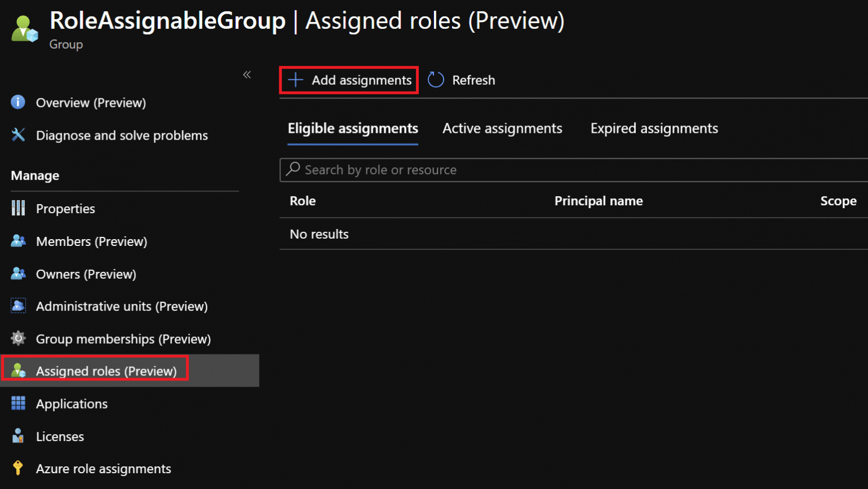The image size is (868, 489).
Task: Click the Refresh circular arrow icon
Action: click(436, 80)
